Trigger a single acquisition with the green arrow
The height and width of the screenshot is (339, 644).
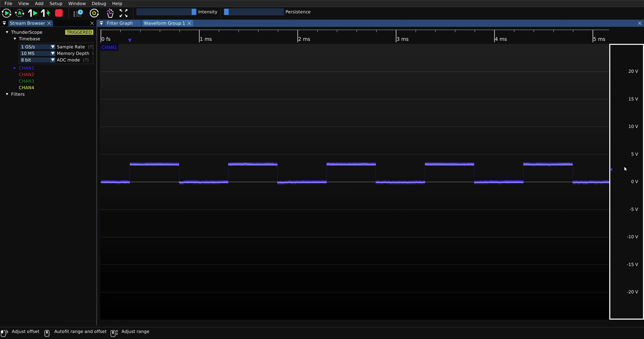click(x=33, y=13)
